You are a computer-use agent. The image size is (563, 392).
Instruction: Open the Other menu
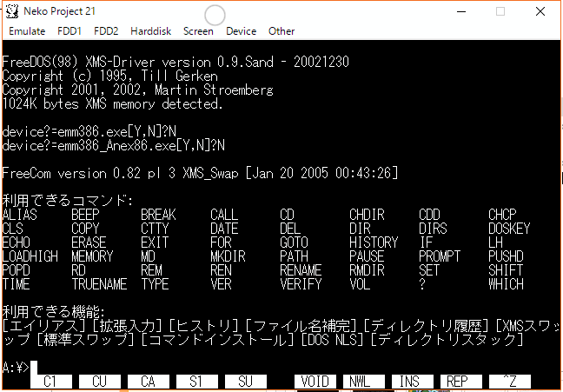[281, 31]
